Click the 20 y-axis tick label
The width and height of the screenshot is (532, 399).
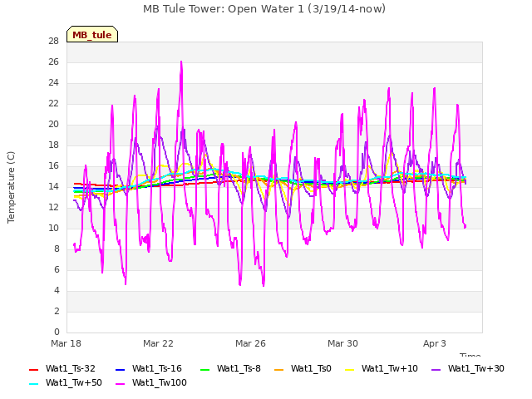[x=54, y=125]
